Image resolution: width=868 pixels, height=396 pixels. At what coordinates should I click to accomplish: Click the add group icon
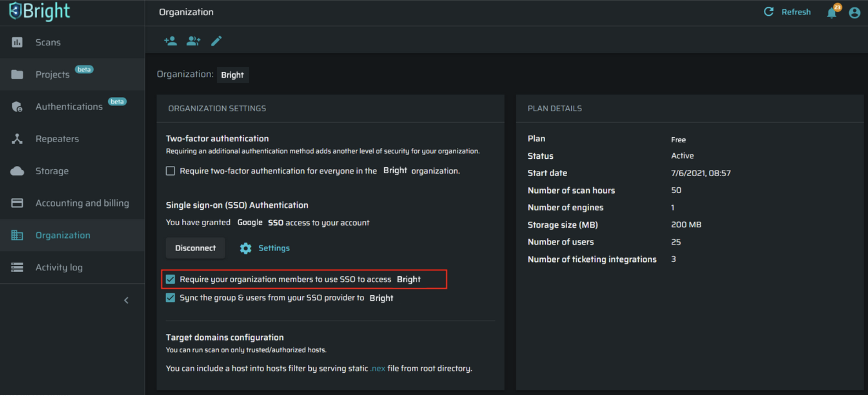point(193,41)
